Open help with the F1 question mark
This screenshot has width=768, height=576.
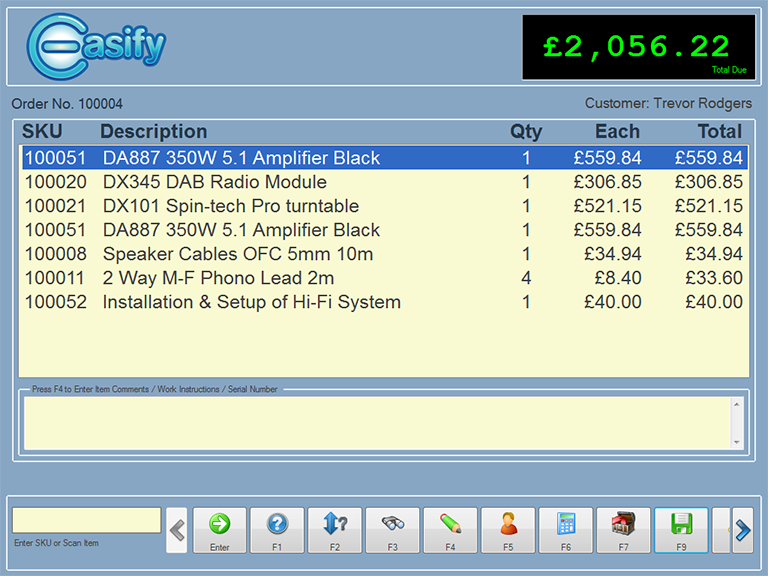[x=277, y=529]
